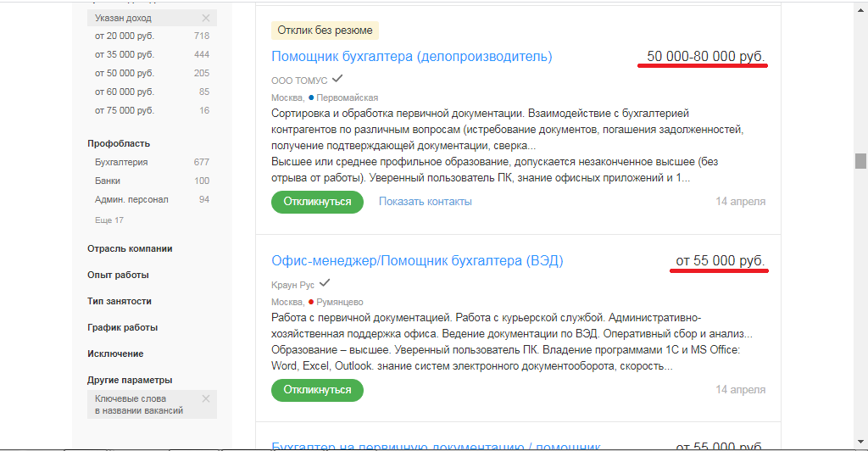868x451 pixels.
Task: Open the 'Тип занятости' filter section
Action: coord(120,301)
